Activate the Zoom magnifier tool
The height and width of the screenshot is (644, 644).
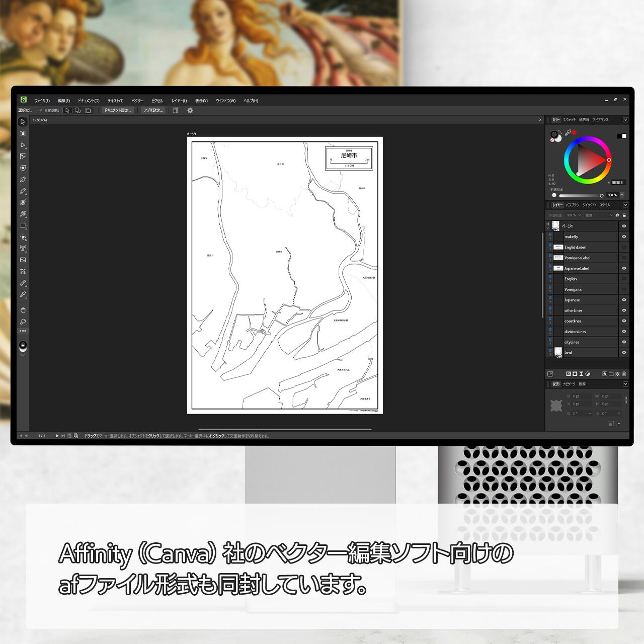[23, 322]
